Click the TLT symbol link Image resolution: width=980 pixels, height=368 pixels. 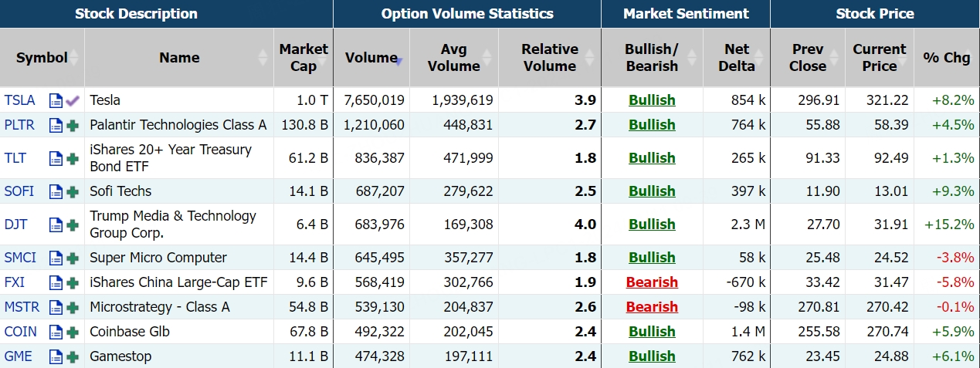click(15, 158)
